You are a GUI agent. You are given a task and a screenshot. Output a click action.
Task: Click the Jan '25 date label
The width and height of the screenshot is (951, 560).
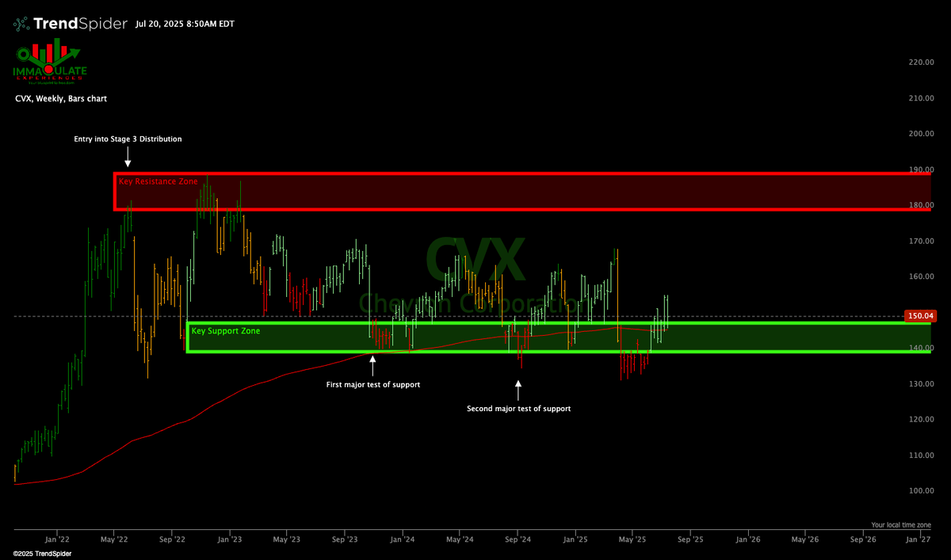575,539
